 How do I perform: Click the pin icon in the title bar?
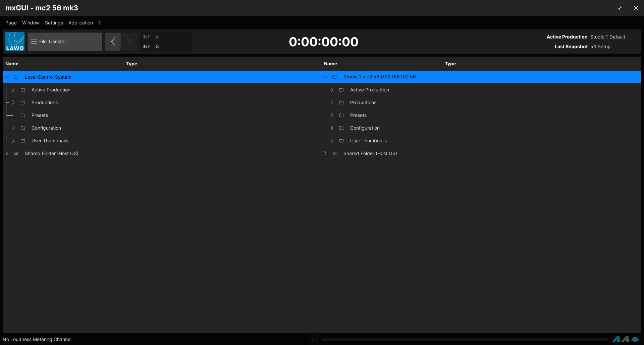click(x=620, y=8)
